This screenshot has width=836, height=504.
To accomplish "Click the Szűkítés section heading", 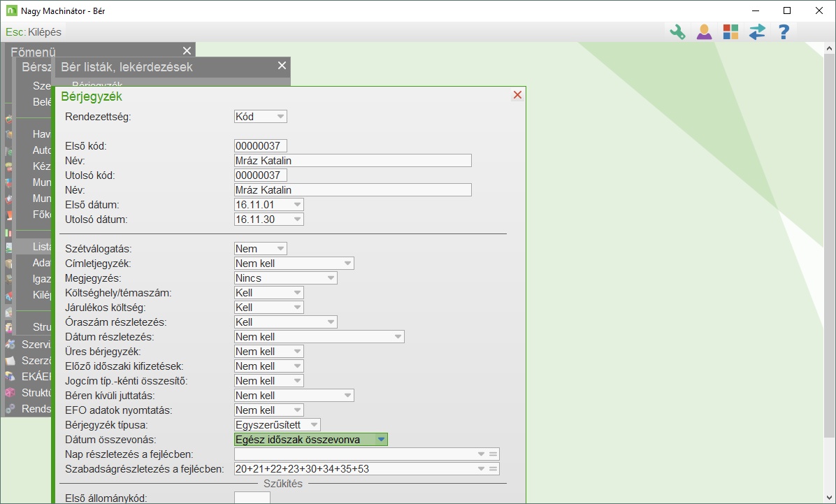I will pos(283,484).
